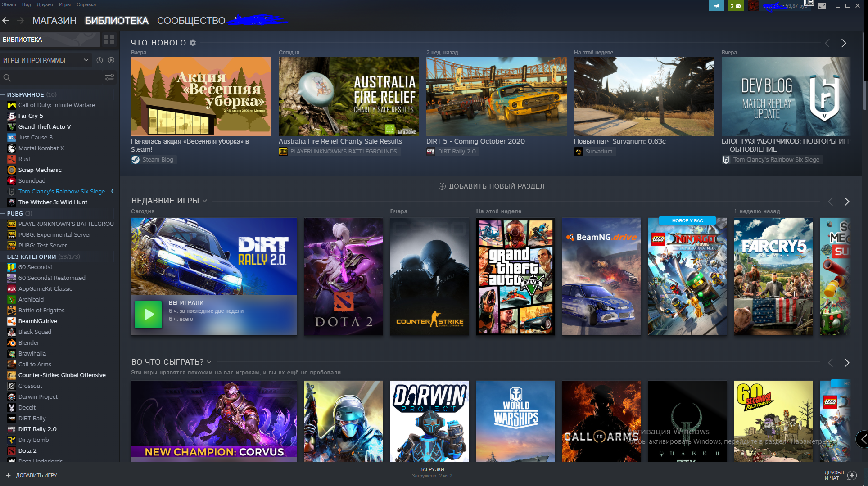This screenshot has width=868, height=486.
Task: Open the Вид menu
Action: click(27, 4)
